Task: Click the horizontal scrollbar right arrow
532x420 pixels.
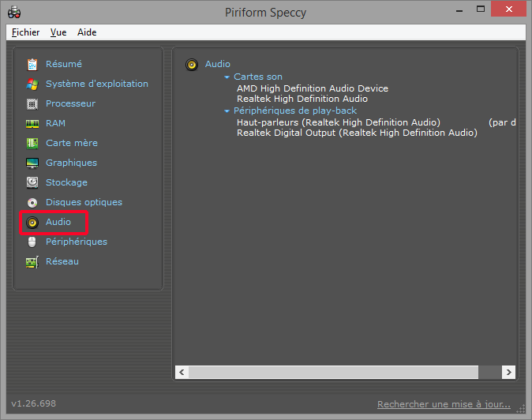Action: [509, 372]
